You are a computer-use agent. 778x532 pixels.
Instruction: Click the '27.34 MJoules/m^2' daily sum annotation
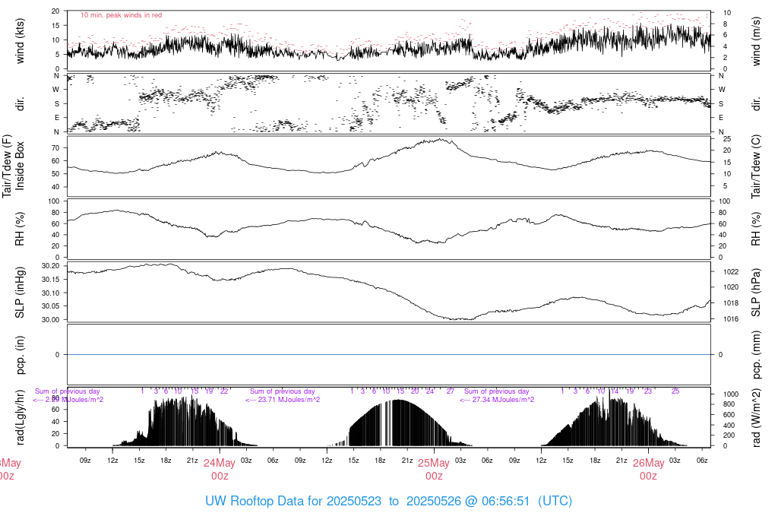click(x=497, y=400)
